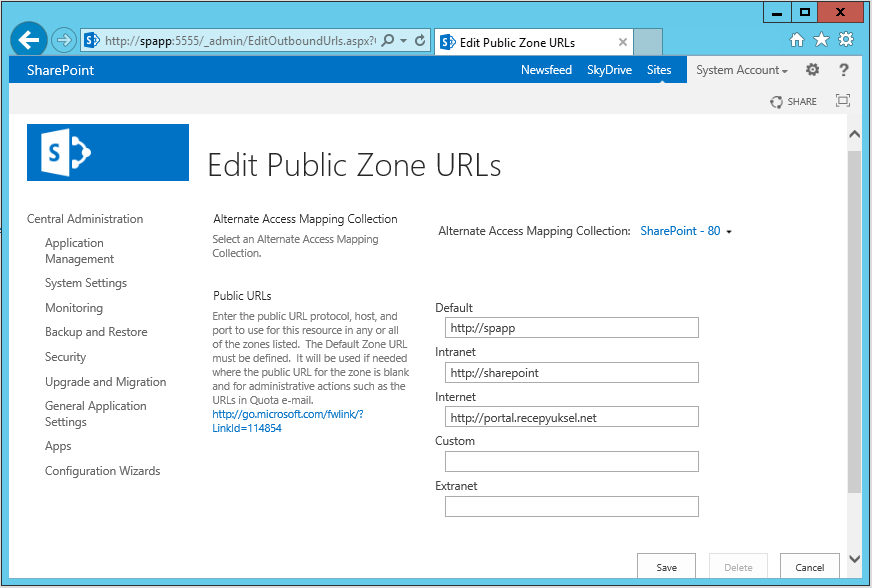The width and height of the screenshot is (872, 588).
Task: Expand the SharePoint - 80 collection dropdown
Action: coord(686,231)
